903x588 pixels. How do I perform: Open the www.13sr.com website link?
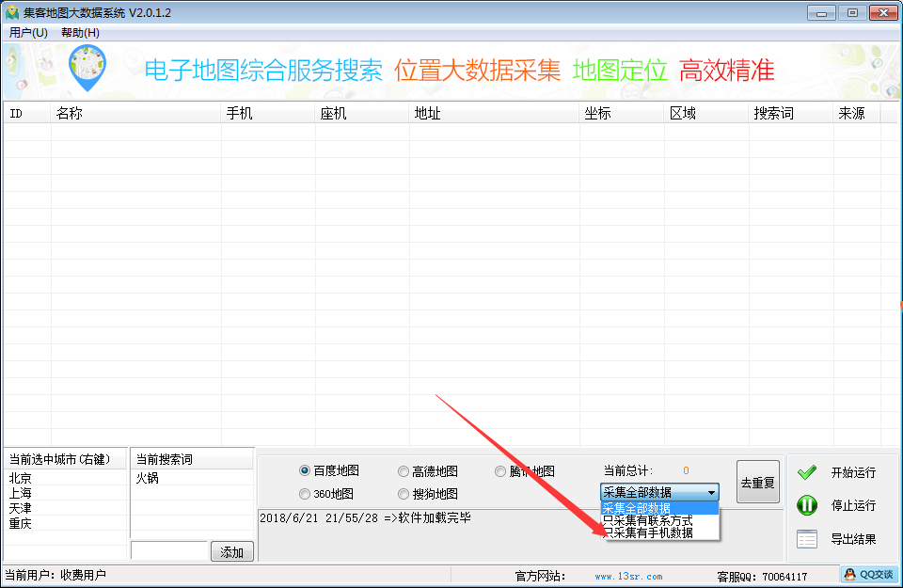coord(628,577)
